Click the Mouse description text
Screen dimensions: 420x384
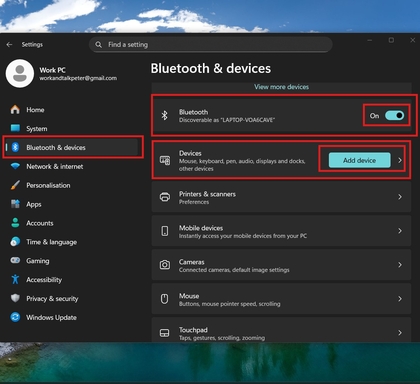click(229, 304)
